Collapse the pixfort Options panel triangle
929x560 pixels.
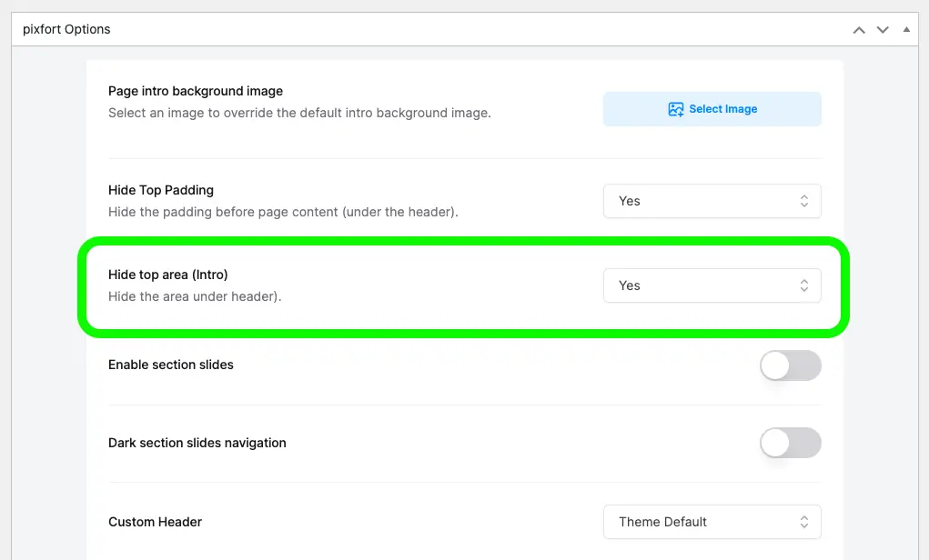906,29
